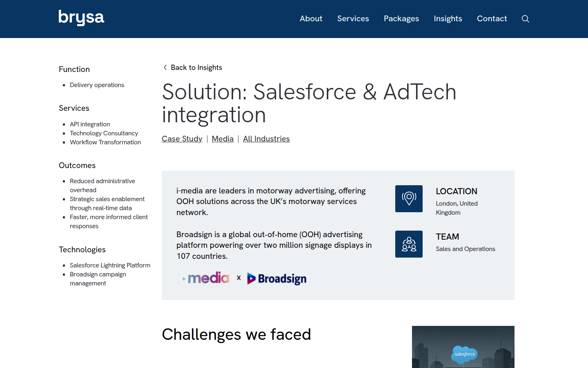Click the Broadsign logo
This screenshot has width=588, height=368.
(277, 279)
